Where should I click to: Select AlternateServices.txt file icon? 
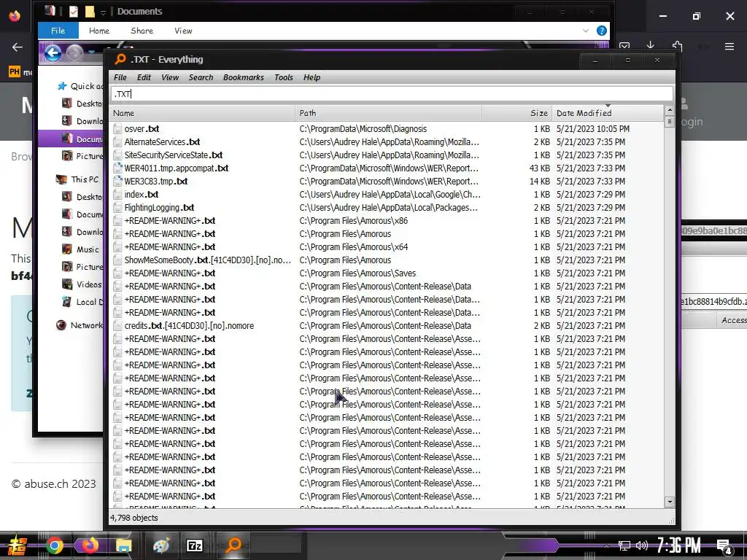pos(117,142)
